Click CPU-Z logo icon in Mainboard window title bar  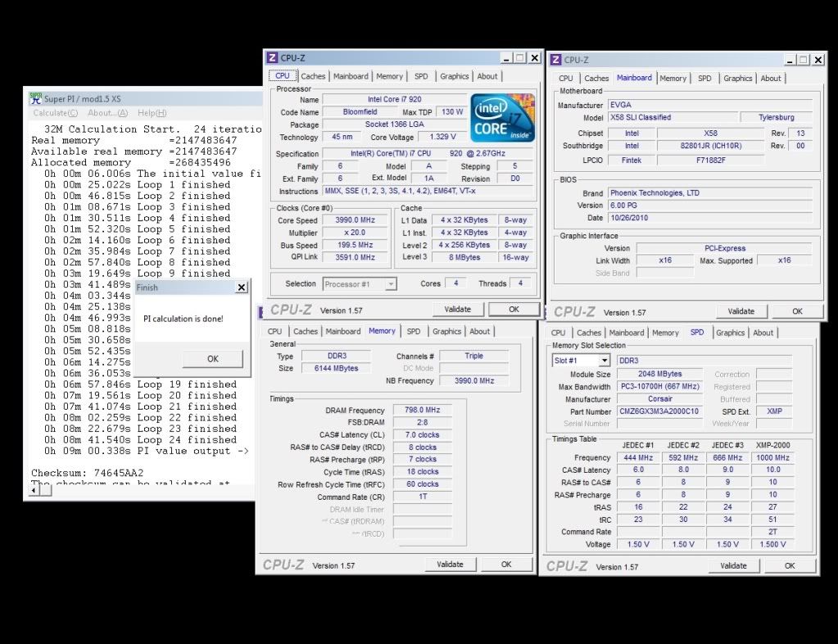(556, 60)
